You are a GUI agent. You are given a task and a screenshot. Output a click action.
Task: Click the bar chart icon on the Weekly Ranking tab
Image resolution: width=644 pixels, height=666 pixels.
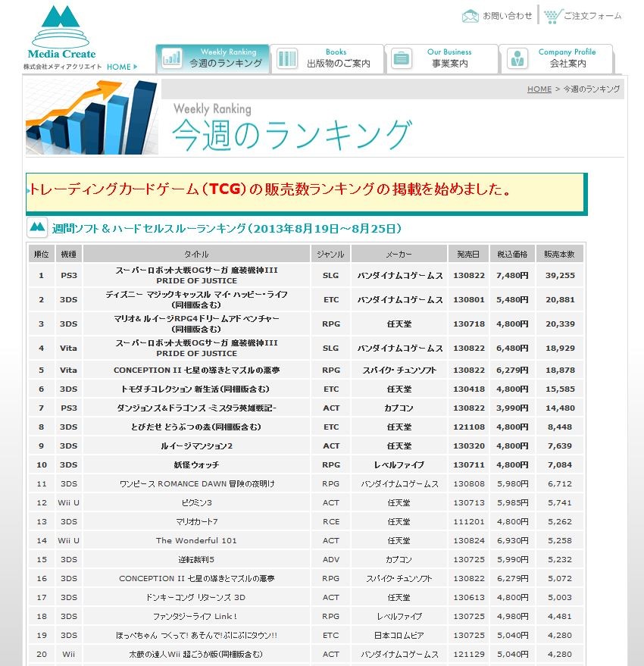pyautogui.click(x=172, y=58)
